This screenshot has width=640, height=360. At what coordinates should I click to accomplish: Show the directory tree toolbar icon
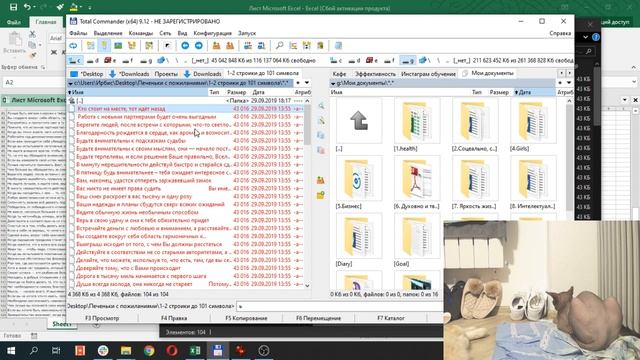[x=132, y=46]
